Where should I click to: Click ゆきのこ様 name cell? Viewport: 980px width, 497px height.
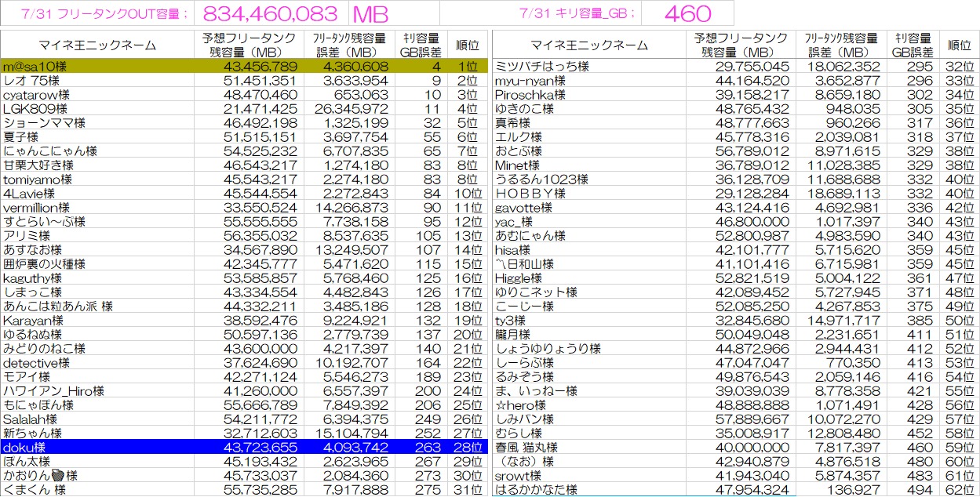pos(589,109)
